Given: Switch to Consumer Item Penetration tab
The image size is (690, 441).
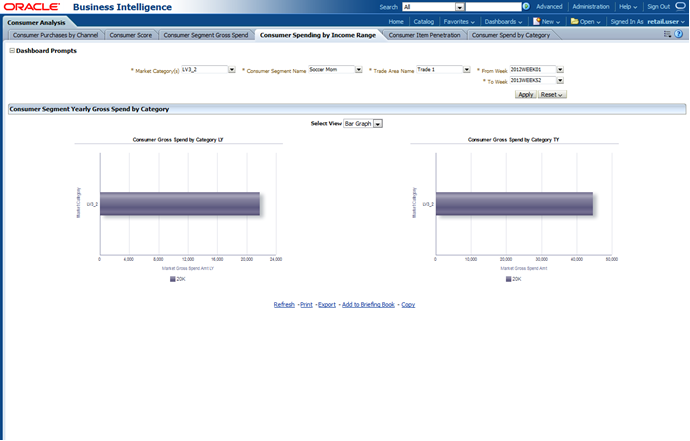Looking at the screenshot, I should coord(424,35).
